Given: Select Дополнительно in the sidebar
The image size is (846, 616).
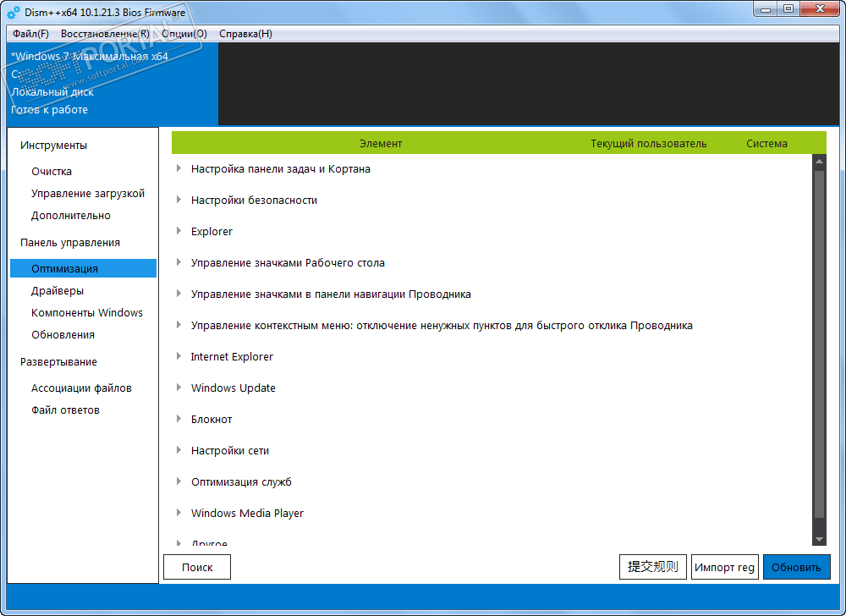Looking at the screenshot, I should pos(71,216).
